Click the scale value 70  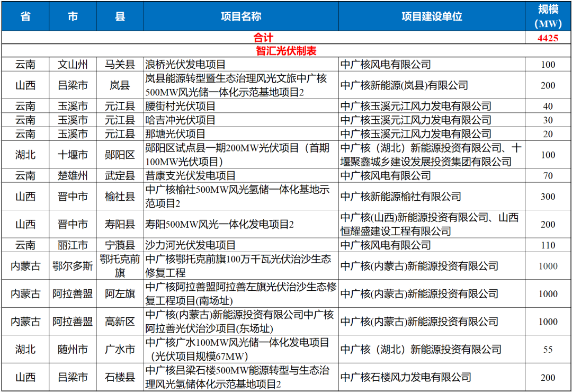point(548,175)
